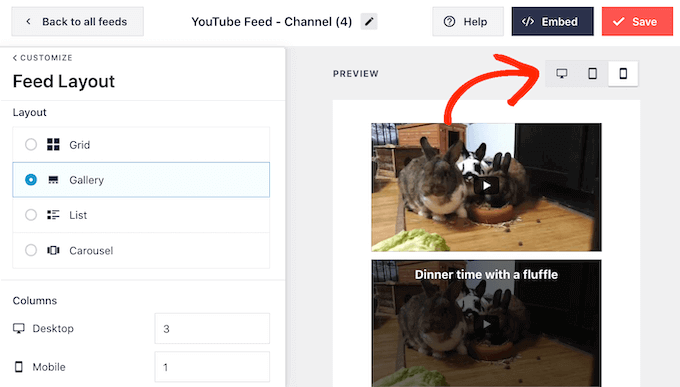The image size is (680, 387).
Task: Save the feed changes
Action: (x=638, y=22)
